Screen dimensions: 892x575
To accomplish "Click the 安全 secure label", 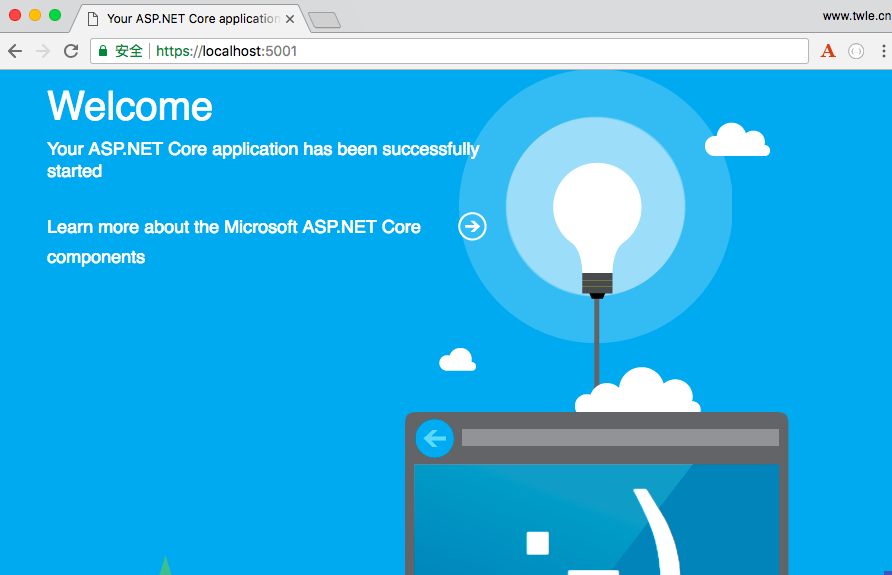I will tap(129, 51).
